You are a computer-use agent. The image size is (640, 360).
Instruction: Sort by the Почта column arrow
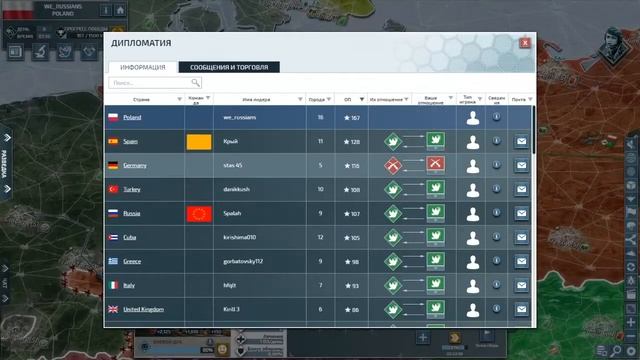click(530, 99)
